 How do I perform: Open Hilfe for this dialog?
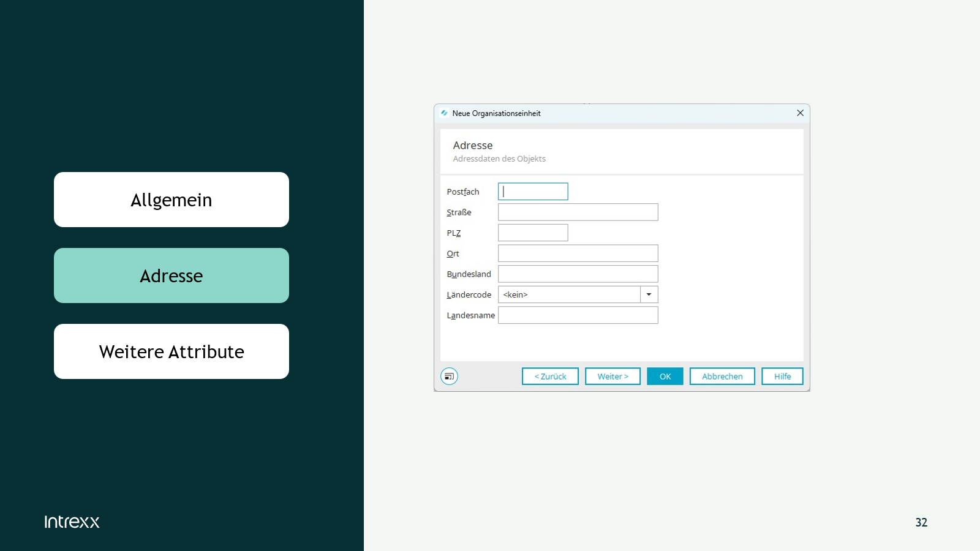[x=782, y=377]
